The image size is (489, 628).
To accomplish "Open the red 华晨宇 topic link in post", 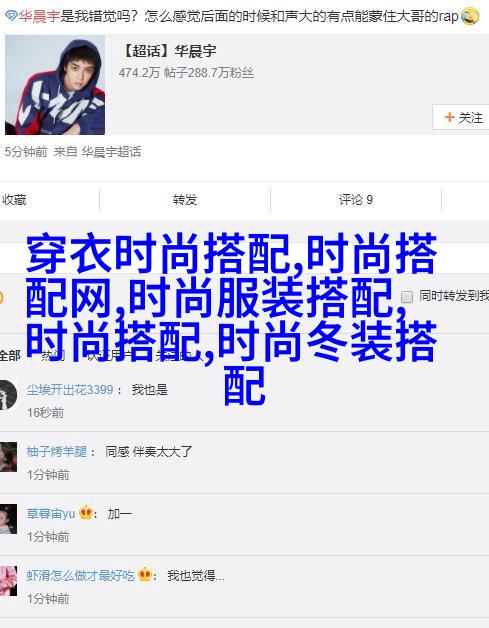I will [x=38, y=16].
